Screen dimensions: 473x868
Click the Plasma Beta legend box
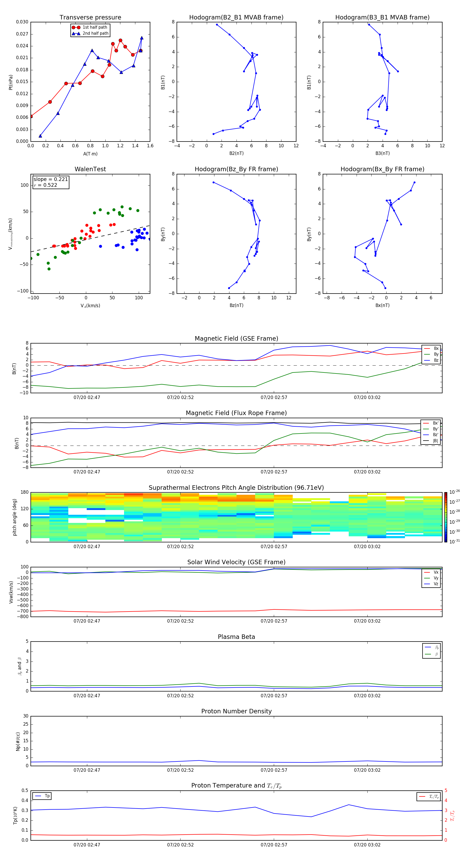point(431,651)
